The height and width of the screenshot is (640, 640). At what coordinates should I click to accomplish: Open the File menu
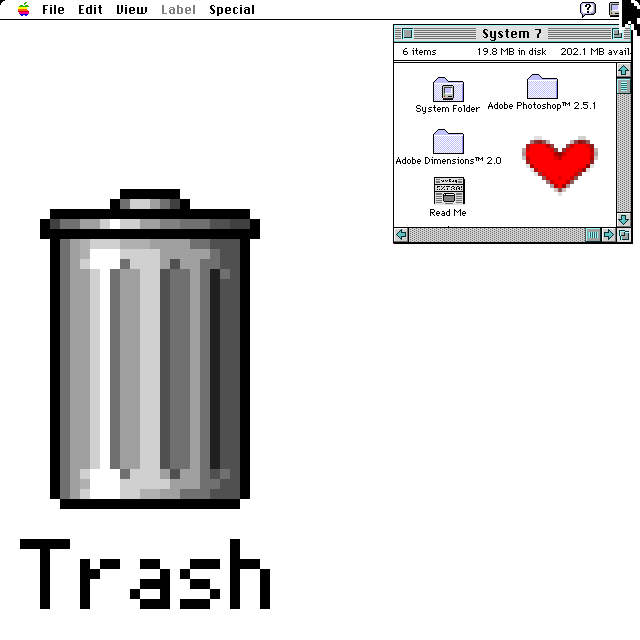(x=53, y=10)
